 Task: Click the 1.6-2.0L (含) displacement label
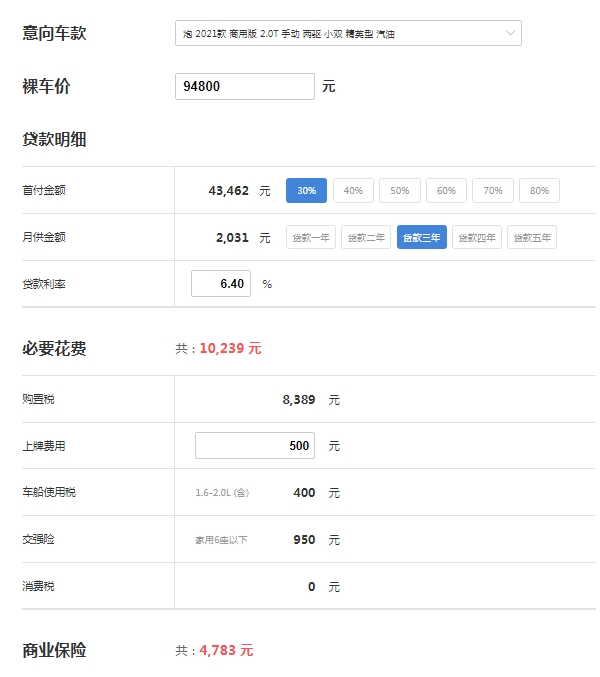[222, 492]
